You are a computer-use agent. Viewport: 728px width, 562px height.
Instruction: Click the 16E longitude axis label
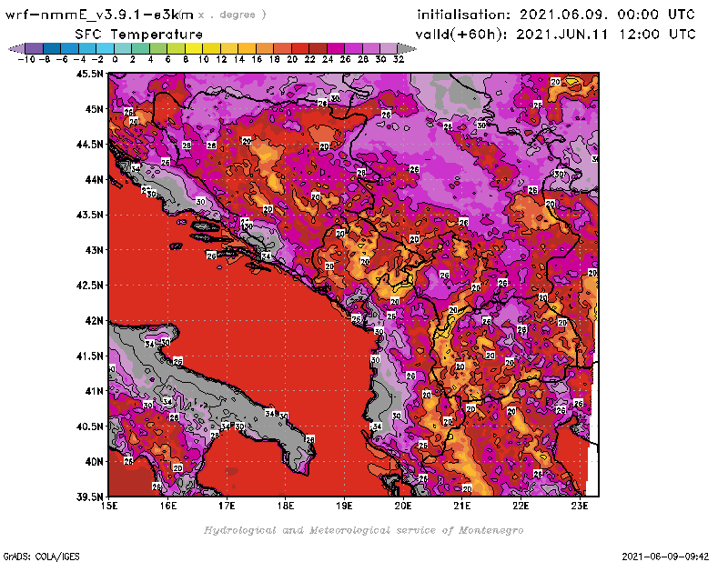168,506
